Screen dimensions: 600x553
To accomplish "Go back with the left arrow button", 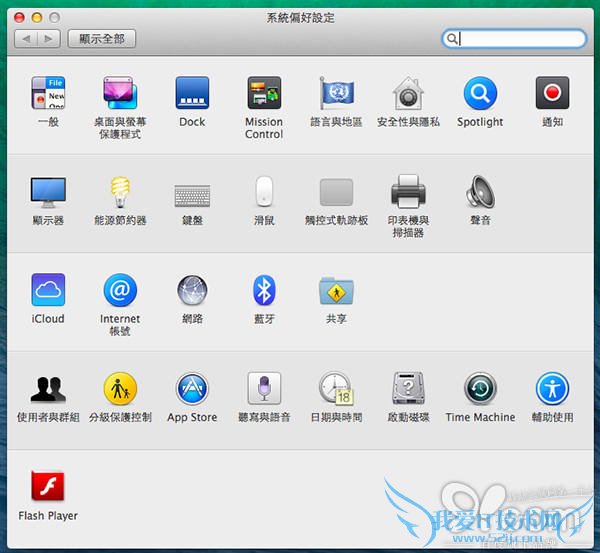I will (x=26, y=39).
